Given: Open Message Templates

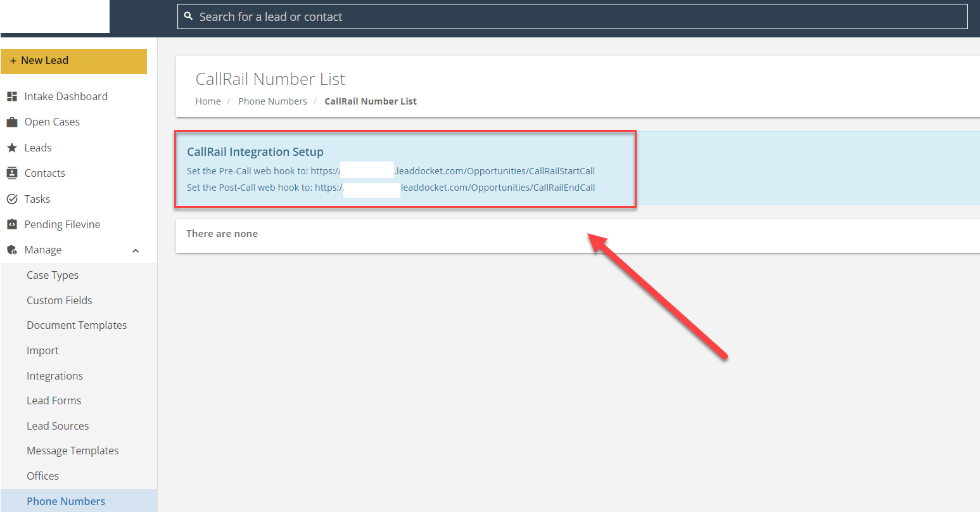Looking at the screenshot, I should 72,450.
